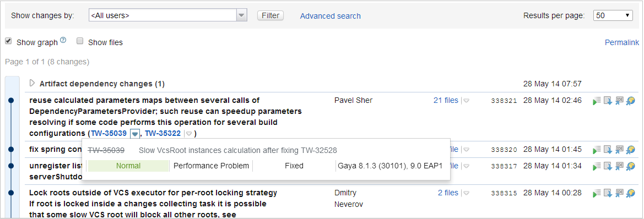Click run build icon for change 338321
The width and height of the screenshot is (644, 219).
tap(597, 101)
